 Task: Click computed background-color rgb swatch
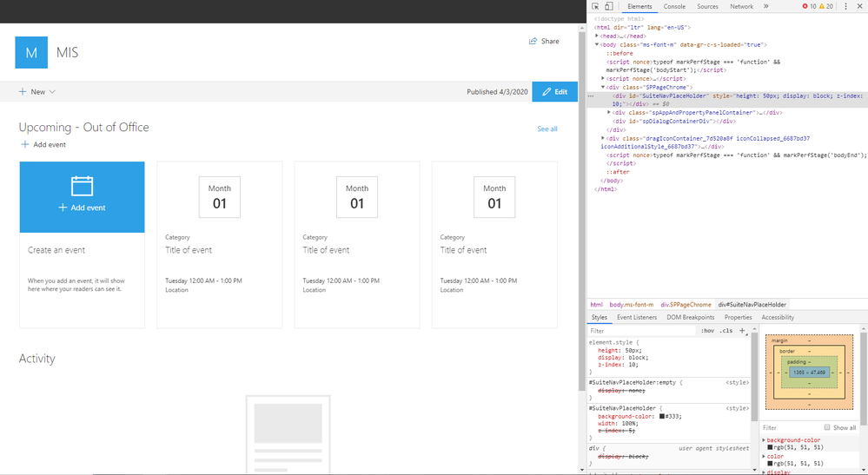(x=770, y=447)
